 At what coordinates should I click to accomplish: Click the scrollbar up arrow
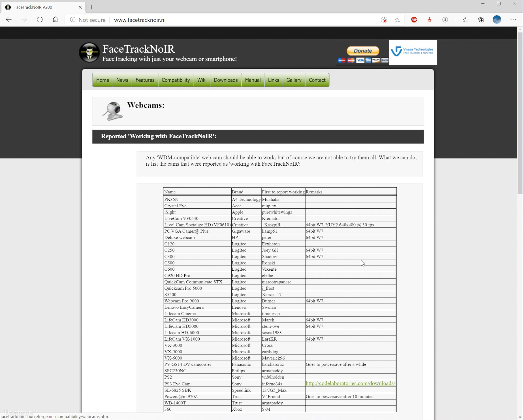point(520,30)
